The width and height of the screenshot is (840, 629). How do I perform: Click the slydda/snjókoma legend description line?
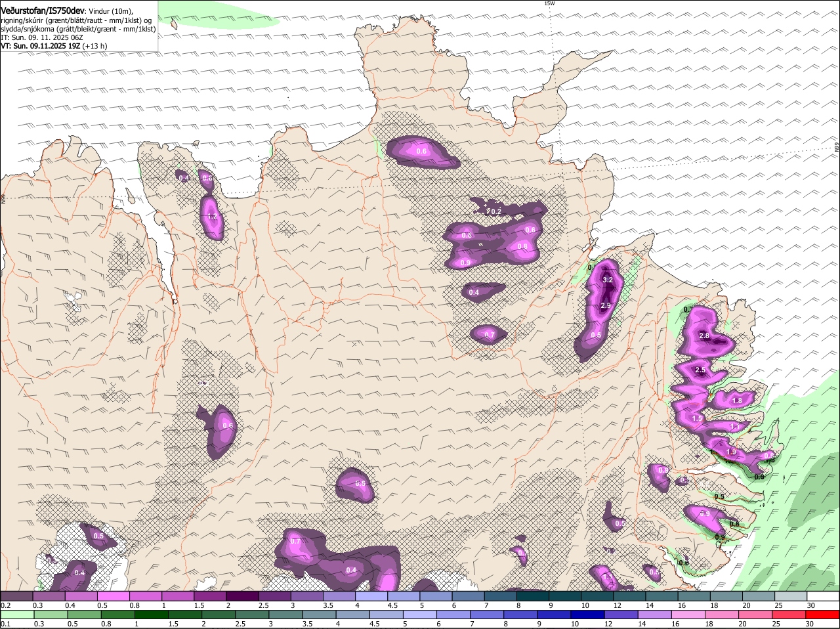pyautogui.click(x=78, y=29)
